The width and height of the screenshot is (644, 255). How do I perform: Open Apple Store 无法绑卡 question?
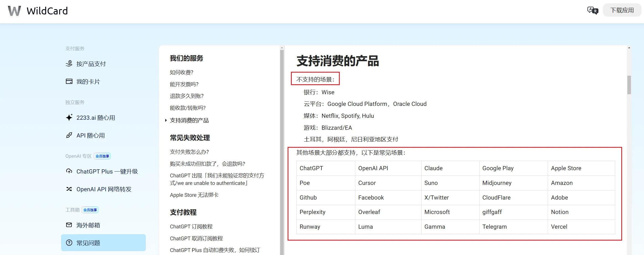pyautogui.click(x=194, y=195)
